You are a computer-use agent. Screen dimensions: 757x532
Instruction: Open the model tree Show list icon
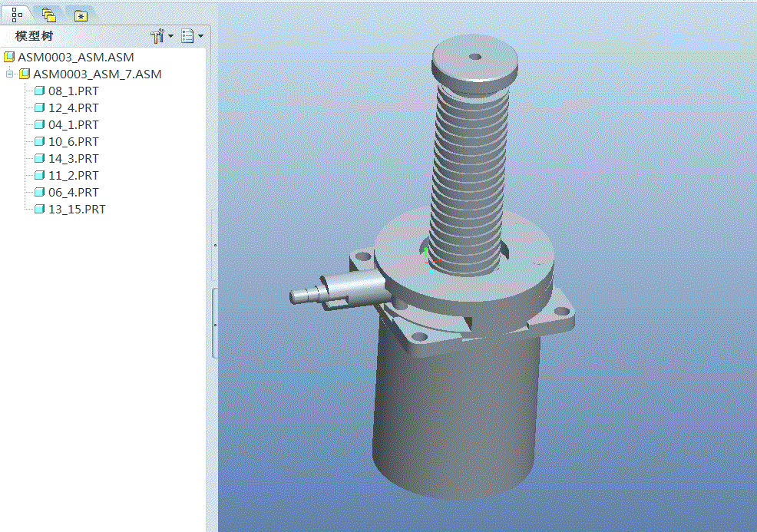pyautogui.click(x=187, y=36)
